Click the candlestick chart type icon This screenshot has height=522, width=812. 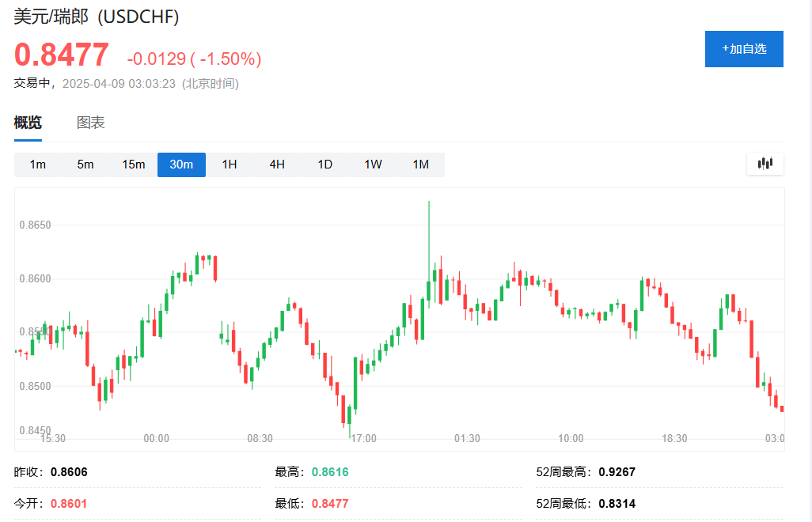[765, 164]
